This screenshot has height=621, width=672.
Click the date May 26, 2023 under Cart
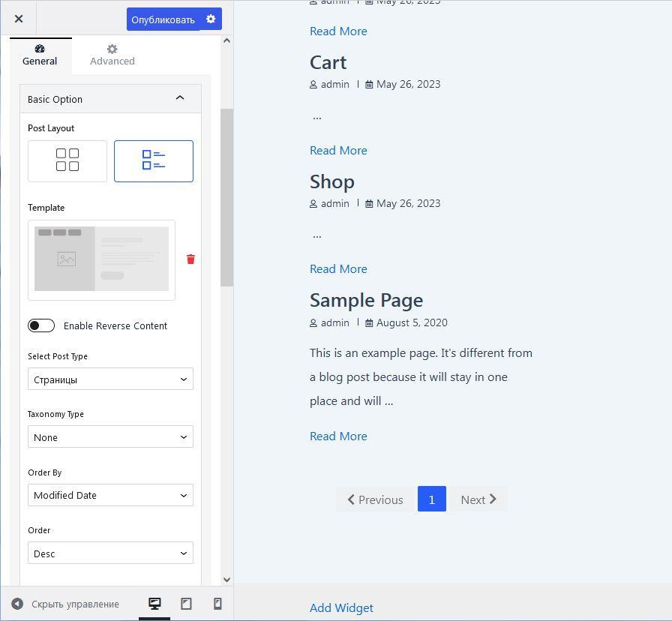tap(409, 85)
